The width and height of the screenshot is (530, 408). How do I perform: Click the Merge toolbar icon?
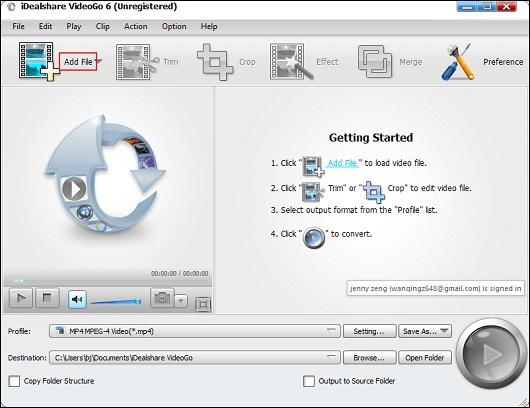coord(375,62)
